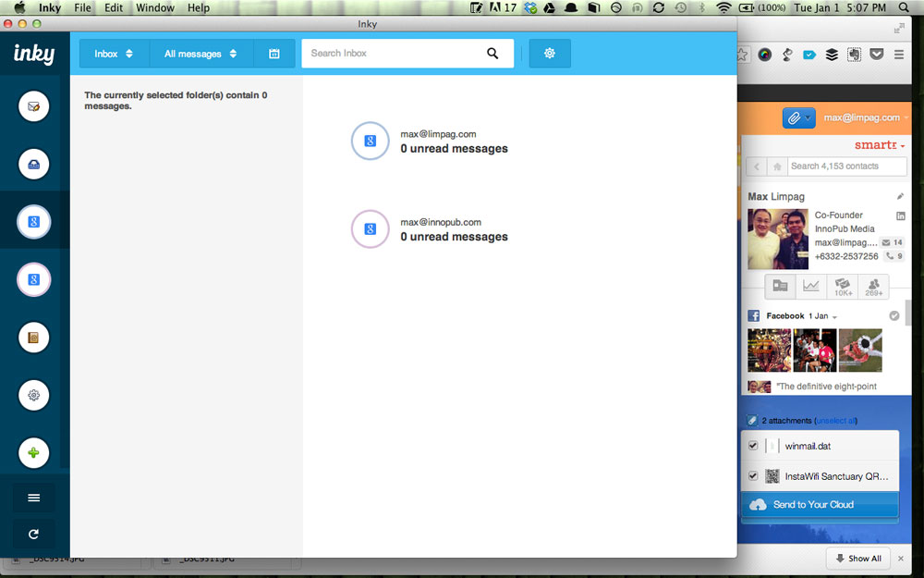Click the back arrow in the Smartr panel
924x578 pixels.
click(x=757, y=166)
